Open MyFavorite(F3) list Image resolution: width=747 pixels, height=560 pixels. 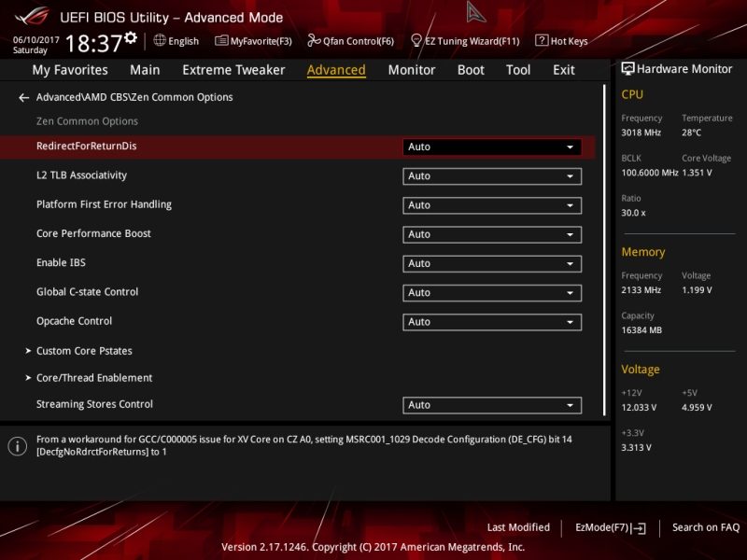pyautogui.click(x=253, y=41)
